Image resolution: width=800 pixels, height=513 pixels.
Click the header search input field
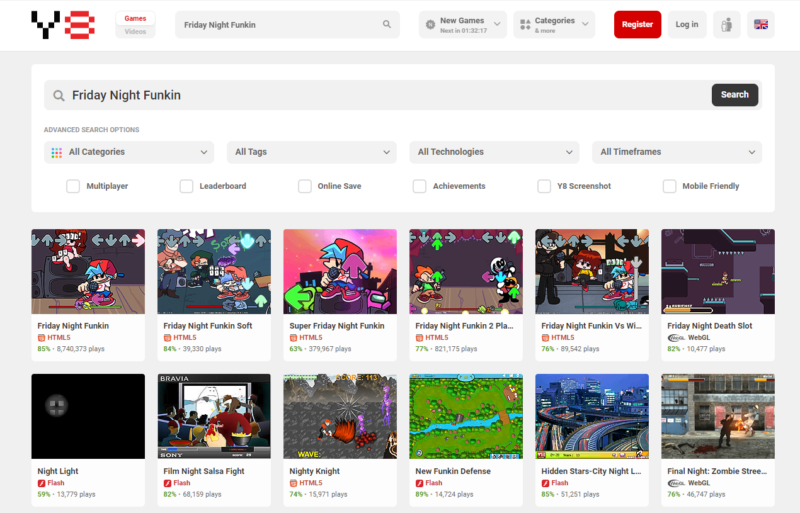287,25
